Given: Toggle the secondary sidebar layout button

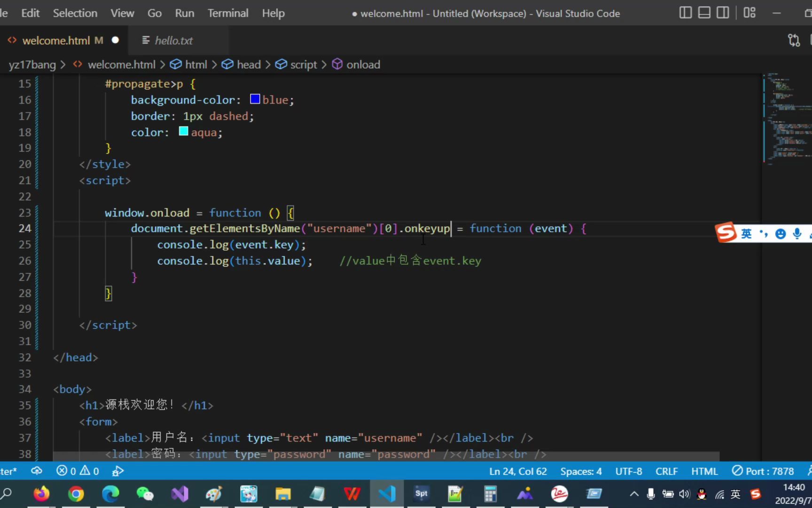Looking at the screenshot, I should pyautogui.click(x=723, y=13).
